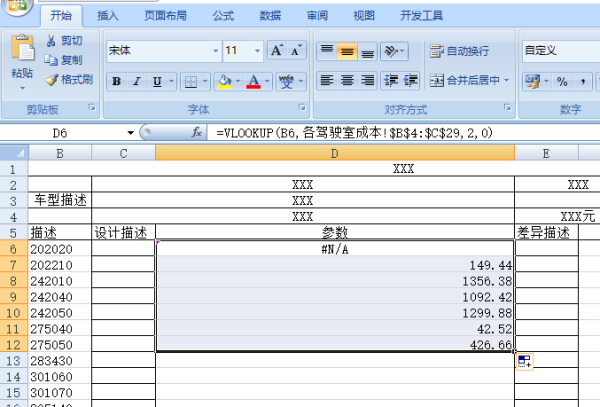This screenshot has height=407, width=600.
Task: Toggle Wrap Text (自动换行)
Action: [459, 51]
